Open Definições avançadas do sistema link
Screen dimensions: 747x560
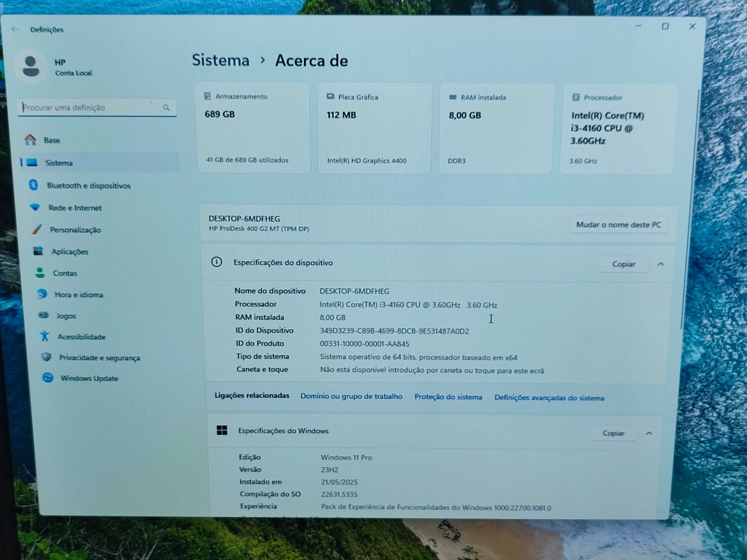pos(549,398)
